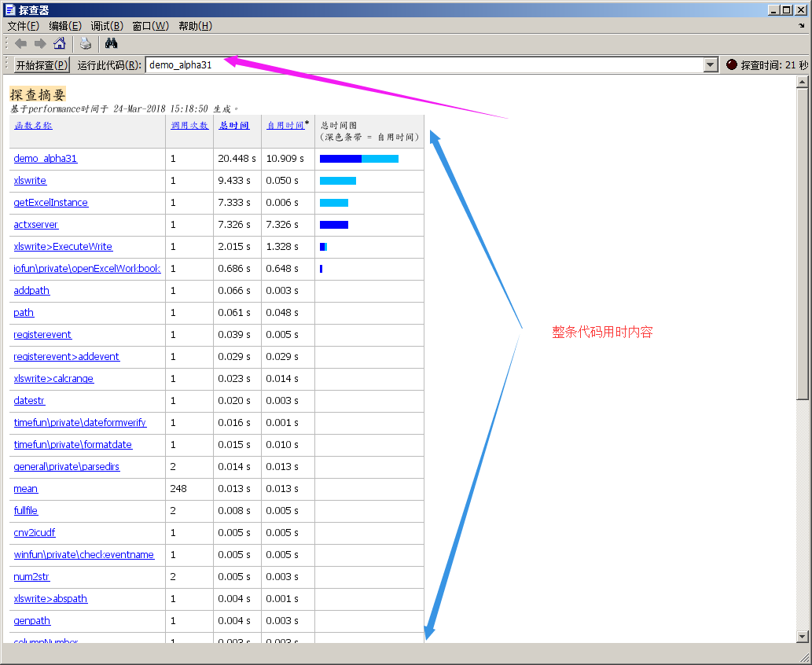This screenshot has height=665, width=812.
Task: Open the 调试(B) menu
Action: tap(107, 26)
